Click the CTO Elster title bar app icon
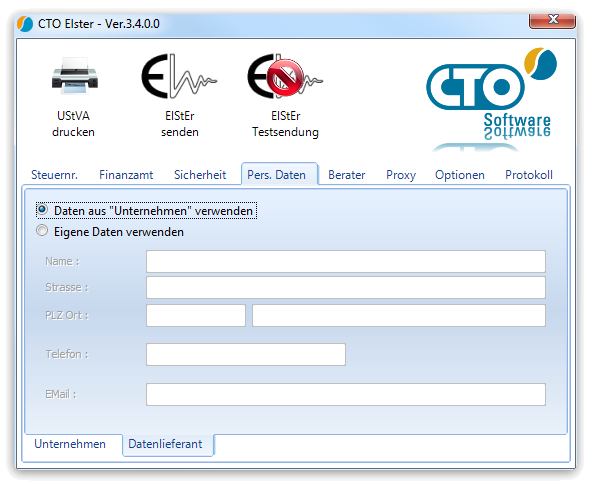 click(x=25, y=24)
